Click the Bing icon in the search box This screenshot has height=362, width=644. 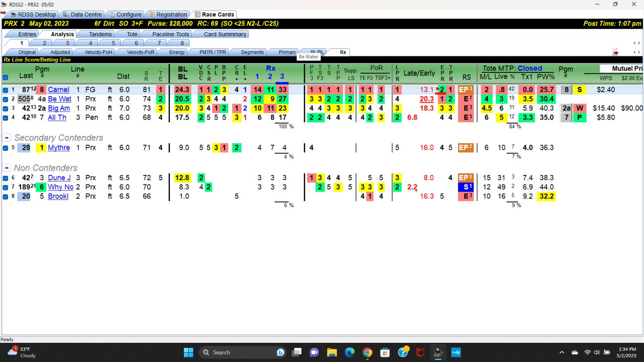tap(280, 352)
